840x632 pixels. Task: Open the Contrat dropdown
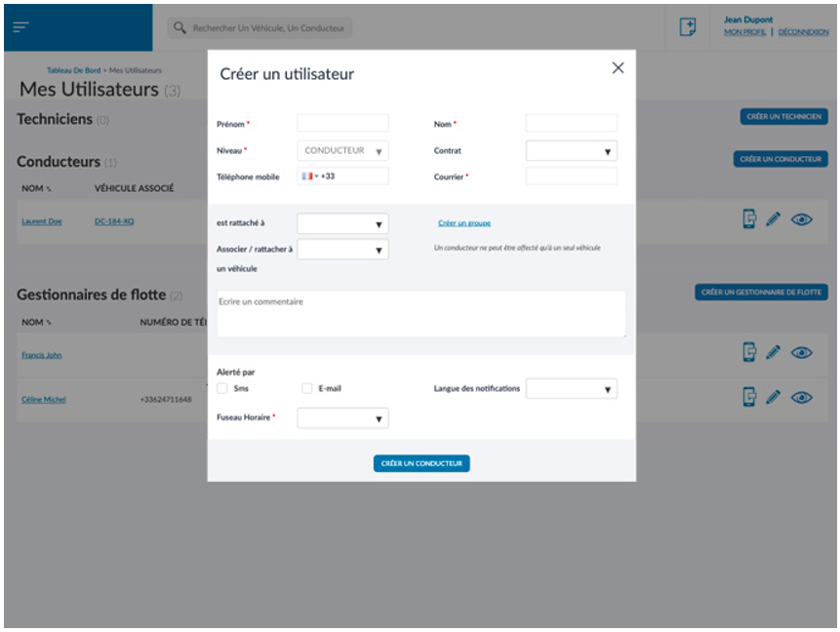point(571,151)
